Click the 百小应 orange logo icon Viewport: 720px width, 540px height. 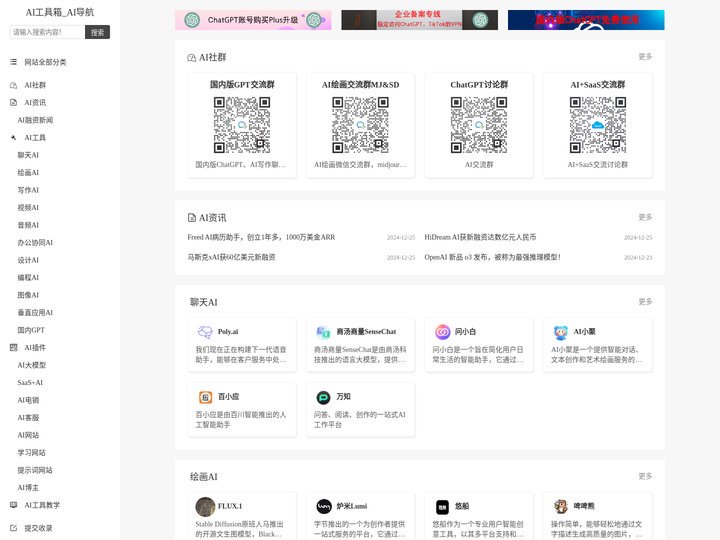(x=205, y=397)
